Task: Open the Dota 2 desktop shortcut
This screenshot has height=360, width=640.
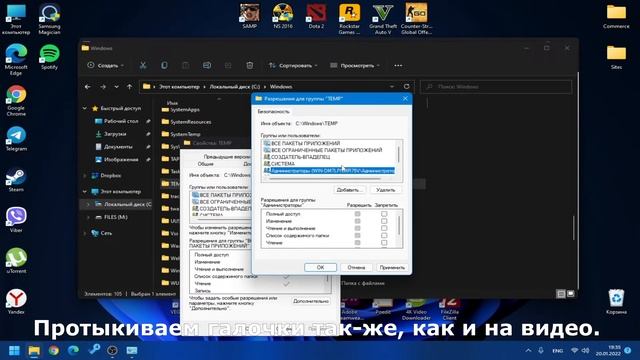Action: (316, 16)
